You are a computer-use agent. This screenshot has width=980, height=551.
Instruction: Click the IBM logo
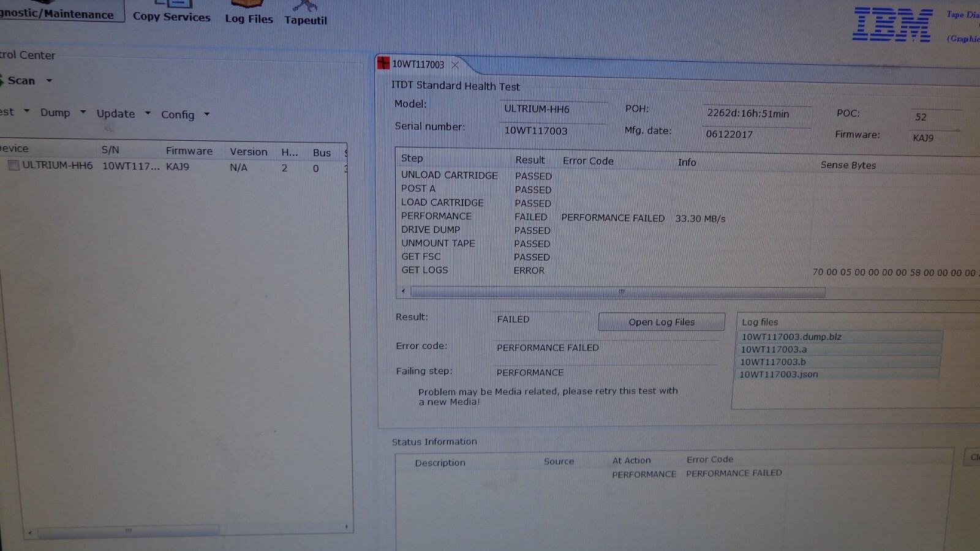click(x=892, y=25)
